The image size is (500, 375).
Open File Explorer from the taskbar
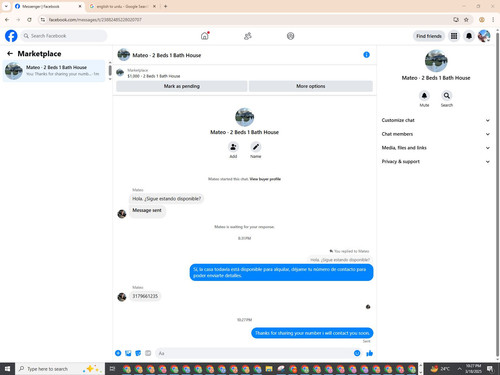click(269, 369)
